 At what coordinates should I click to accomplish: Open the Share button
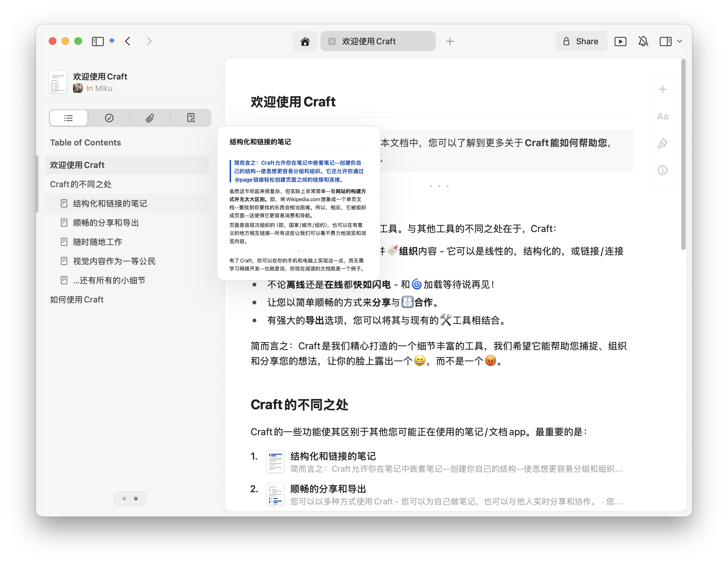pyautogui.click(x=581, y=41)
